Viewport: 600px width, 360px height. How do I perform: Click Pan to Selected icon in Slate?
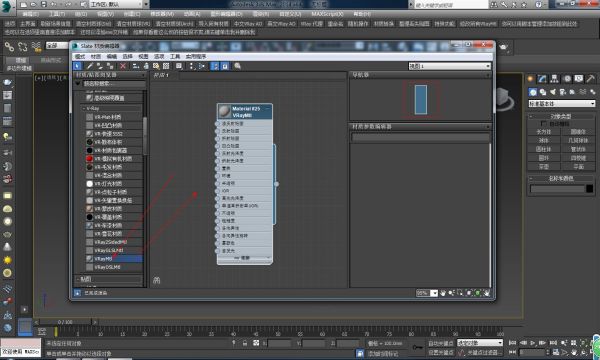[487, 293]
